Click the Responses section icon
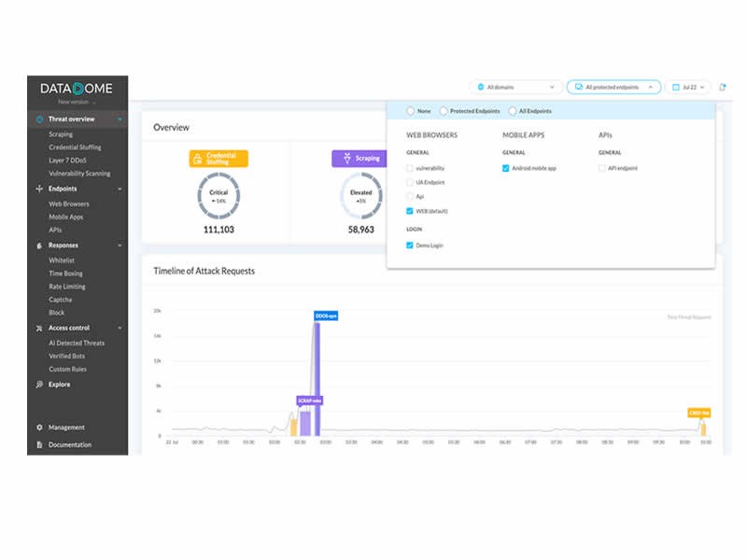The image size is (747, 560). tap(38, 245)
